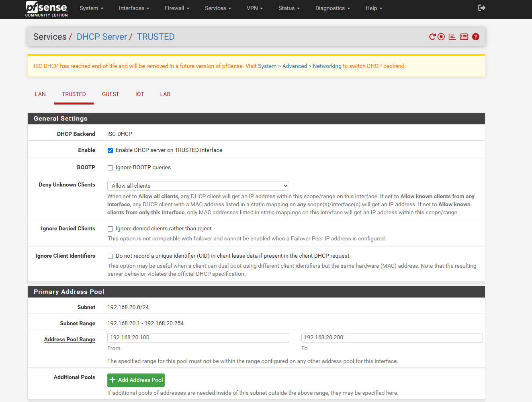Click the restart DHCP service icon
Viewport: 532px width, 402px height.
click(432, 37)
